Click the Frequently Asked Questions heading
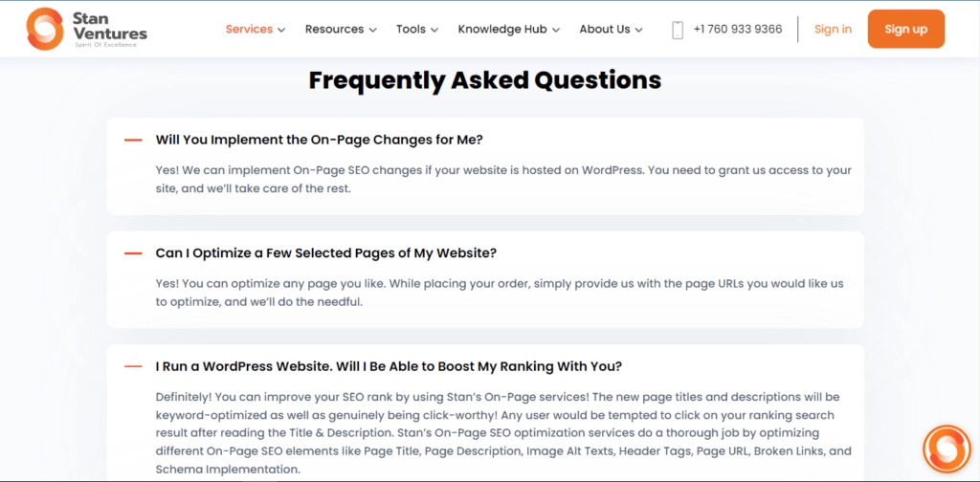The image size is (980, 482). tap(485, 80)
